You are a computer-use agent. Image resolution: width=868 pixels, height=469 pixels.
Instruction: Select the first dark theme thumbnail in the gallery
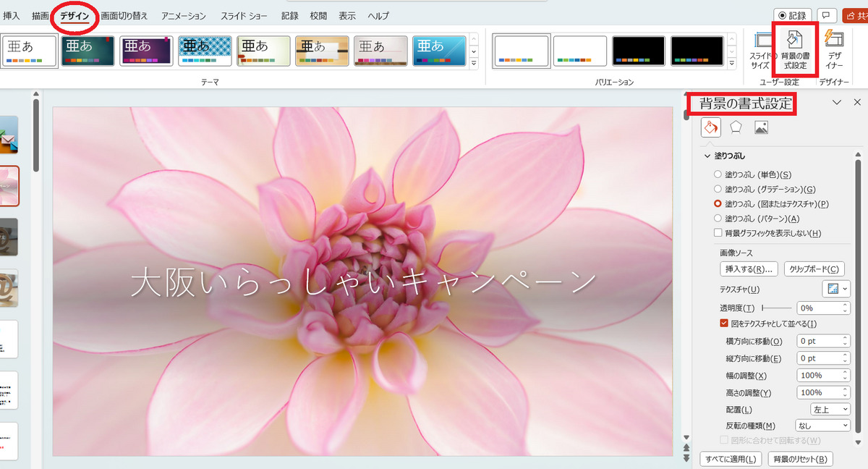click(x=88, y=50)
